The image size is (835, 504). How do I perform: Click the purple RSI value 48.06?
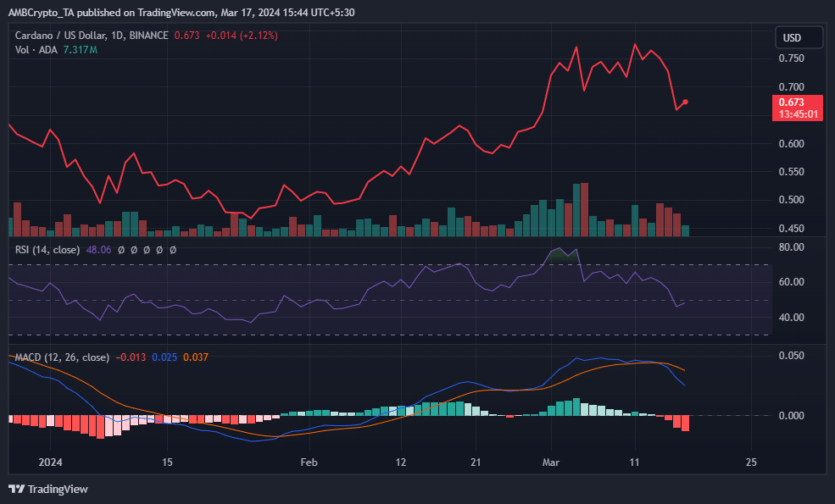pos(99,250)
